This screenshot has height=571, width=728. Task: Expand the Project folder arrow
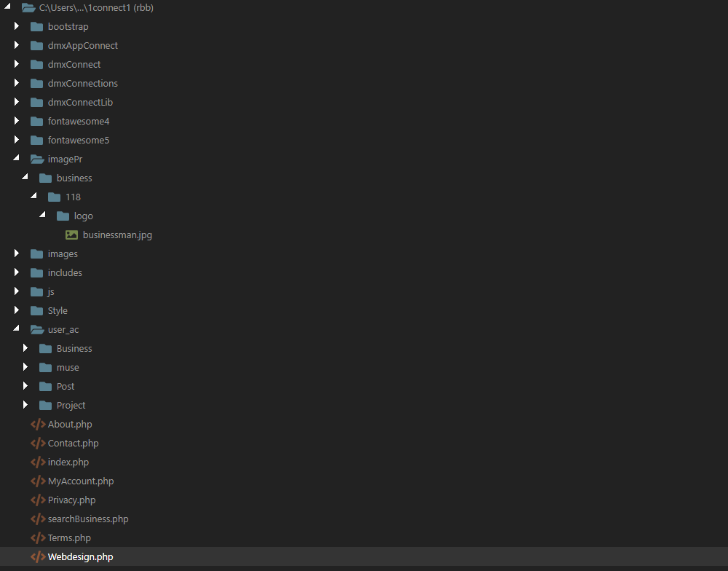click(x=25, y=405)
